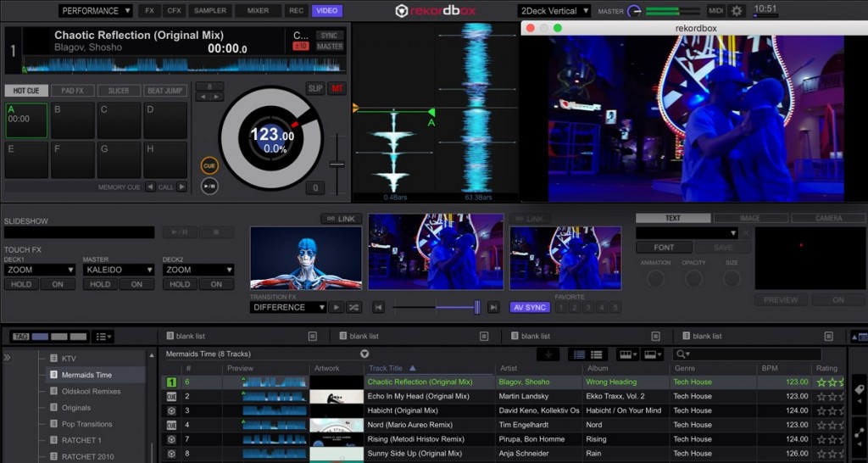
Task: Open the MASTER KALEIDO effect dropdown
Action: [x=119, y=270]
